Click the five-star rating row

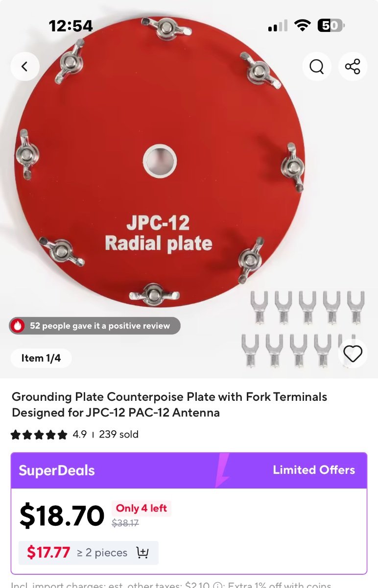point(39,435)
